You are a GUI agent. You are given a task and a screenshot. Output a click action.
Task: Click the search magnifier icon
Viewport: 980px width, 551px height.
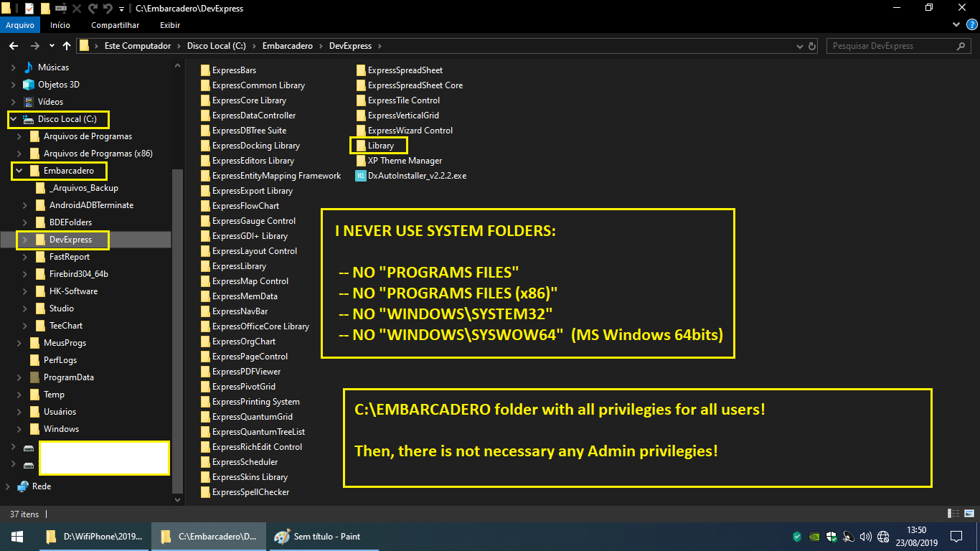pos(962,46)
